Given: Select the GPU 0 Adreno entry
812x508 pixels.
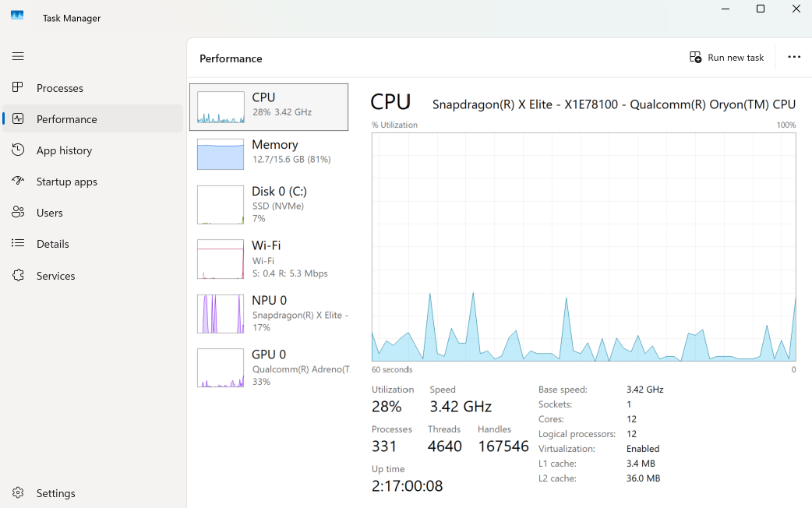Looking at the screenshot, I should coord(269,368).
